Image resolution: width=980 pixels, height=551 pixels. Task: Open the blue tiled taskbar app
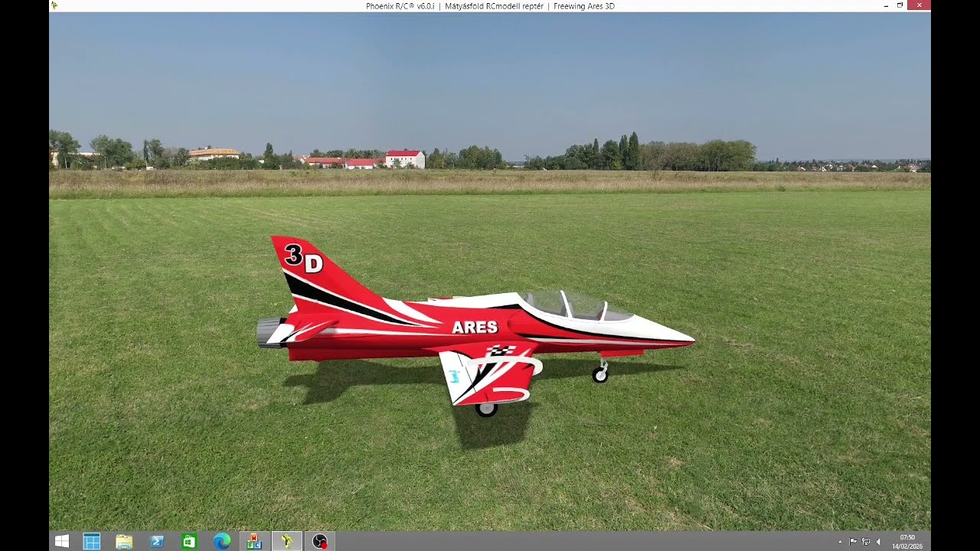(92, 541)
